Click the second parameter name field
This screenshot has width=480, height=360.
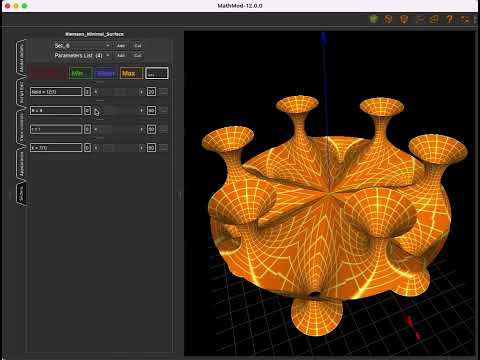(x=56, y=110)
